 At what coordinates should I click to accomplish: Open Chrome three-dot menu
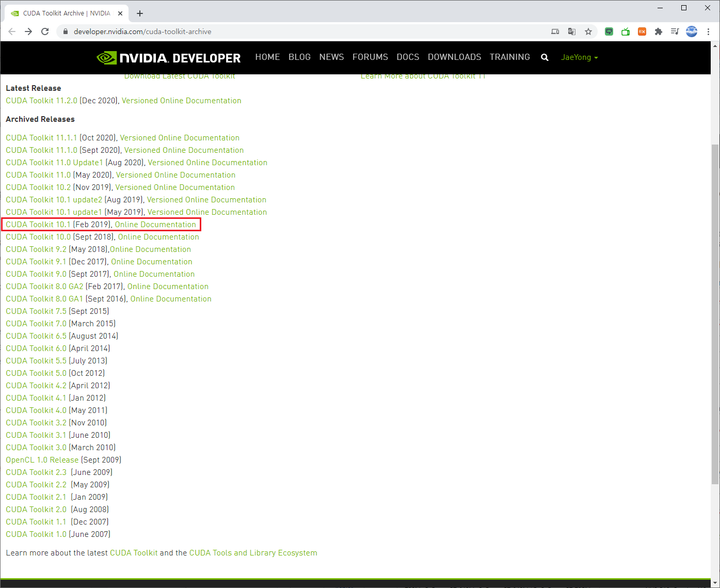708,31
